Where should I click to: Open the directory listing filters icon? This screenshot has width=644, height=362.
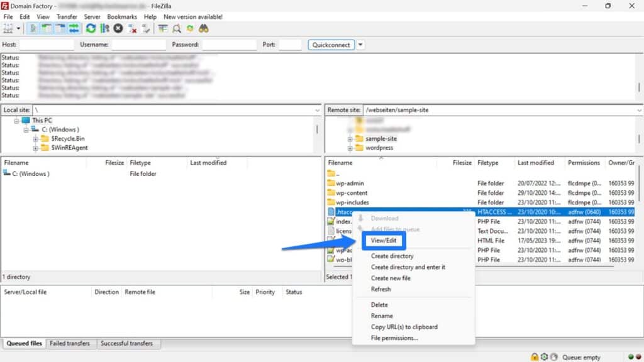[163, 27]
